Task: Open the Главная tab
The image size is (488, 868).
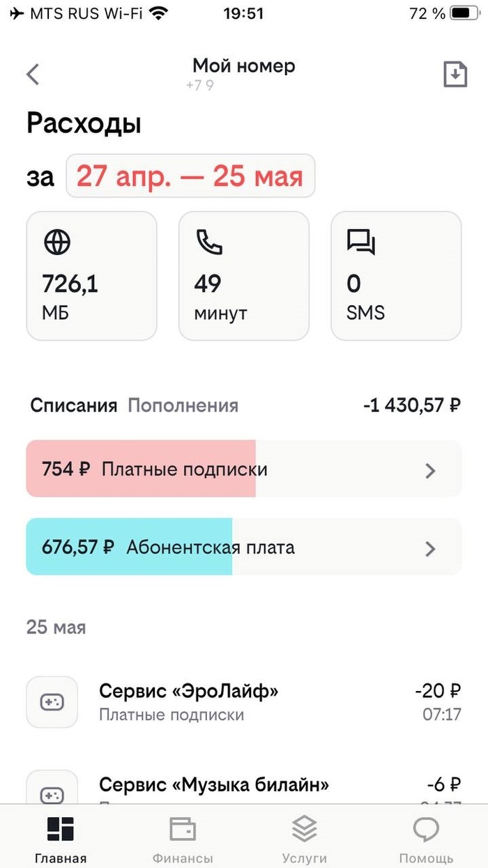Action: [x=61, y=839]
